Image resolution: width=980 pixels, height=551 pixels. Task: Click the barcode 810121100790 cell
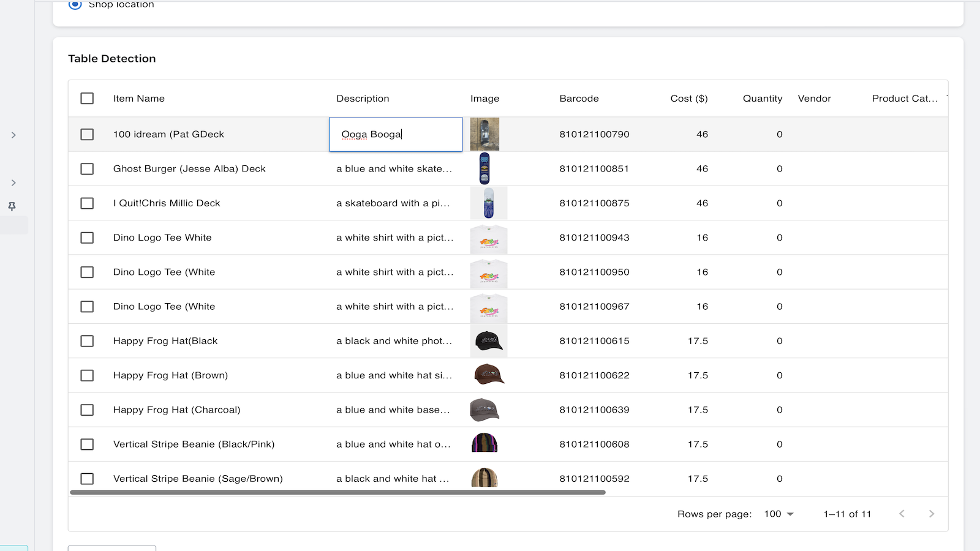tap(594, 134)
